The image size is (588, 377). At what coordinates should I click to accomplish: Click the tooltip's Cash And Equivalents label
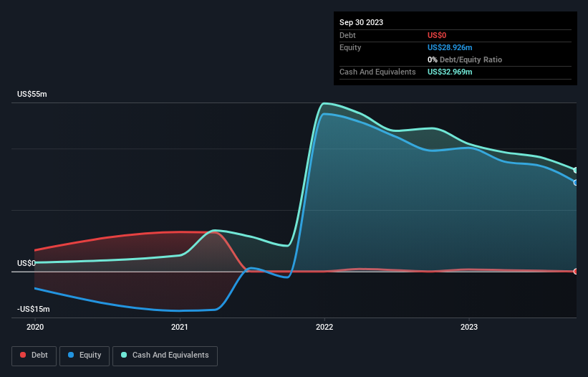tap(377, 72)
